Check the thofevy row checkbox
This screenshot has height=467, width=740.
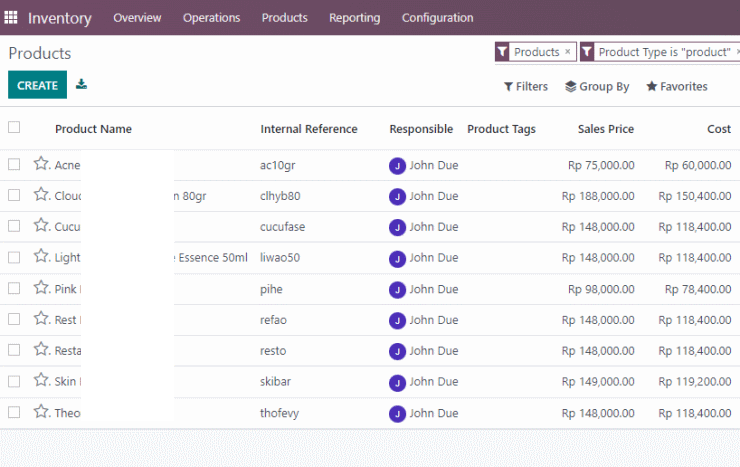14,412
